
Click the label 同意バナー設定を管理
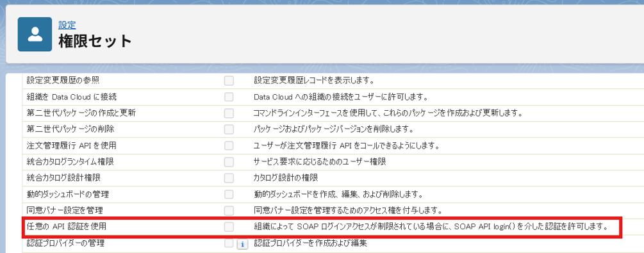coord(65,210)
